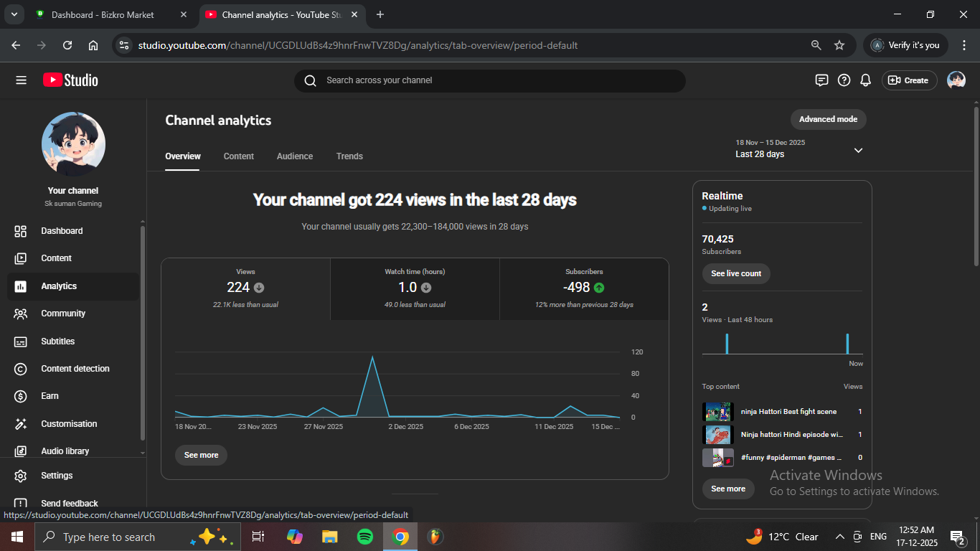Open the send feedback comment icon in header
980x551 pixels.
822,80
